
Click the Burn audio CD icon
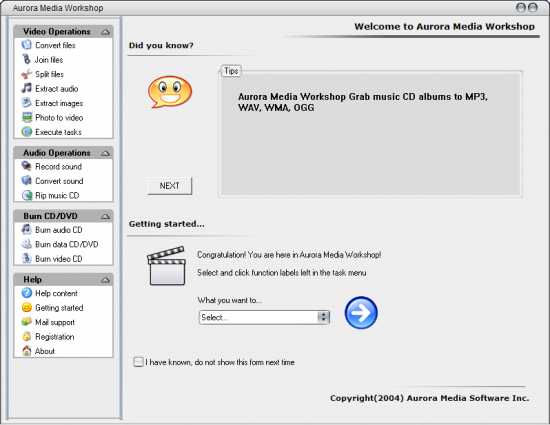coord(26,230)
